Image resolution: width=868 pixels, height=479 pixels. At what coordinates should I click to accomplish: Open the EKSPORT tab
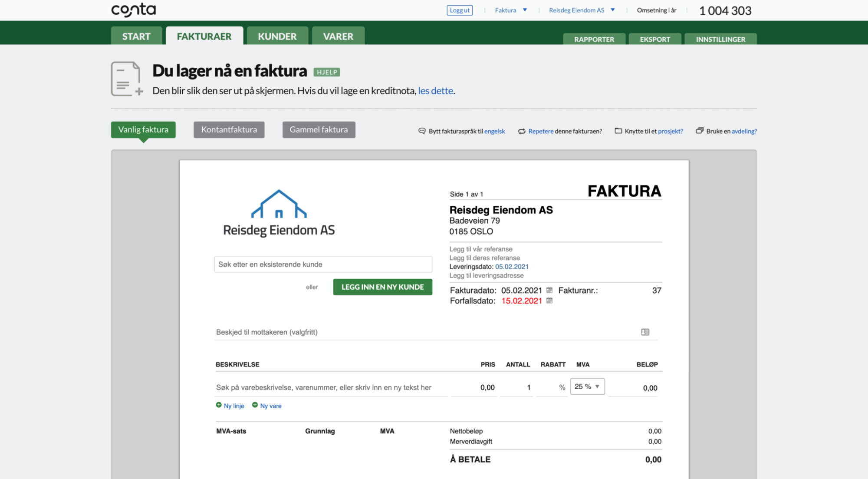[655, 39]
